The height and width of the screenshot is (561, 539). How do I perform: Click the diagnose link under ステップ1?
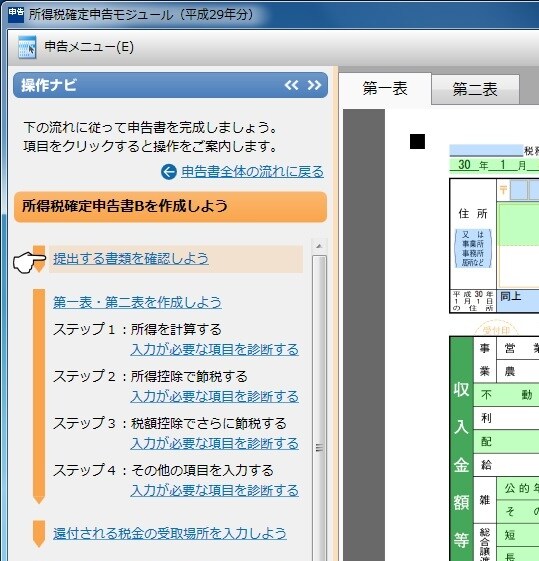coord(215,350)
